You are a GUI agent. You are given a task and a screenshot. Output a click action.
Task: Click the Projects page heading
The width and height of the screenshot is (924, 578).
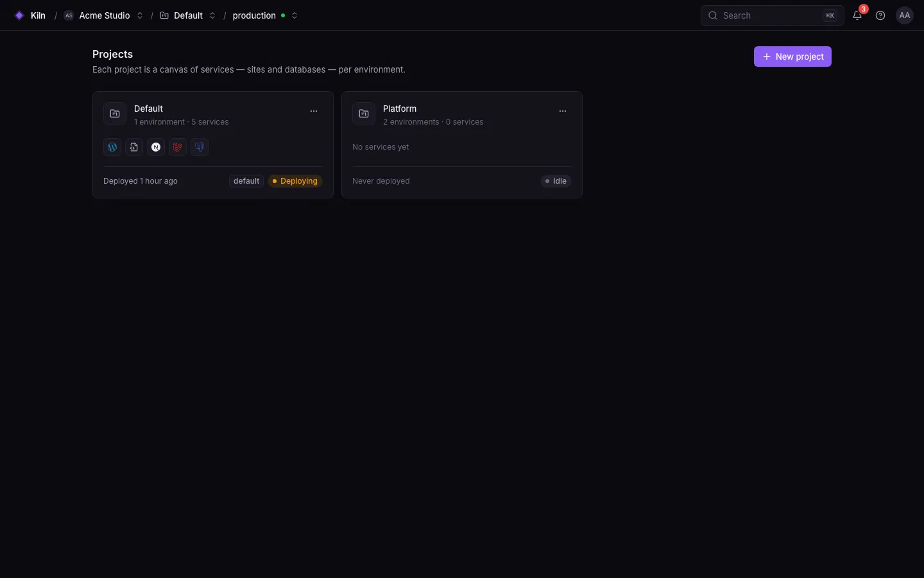112,54
